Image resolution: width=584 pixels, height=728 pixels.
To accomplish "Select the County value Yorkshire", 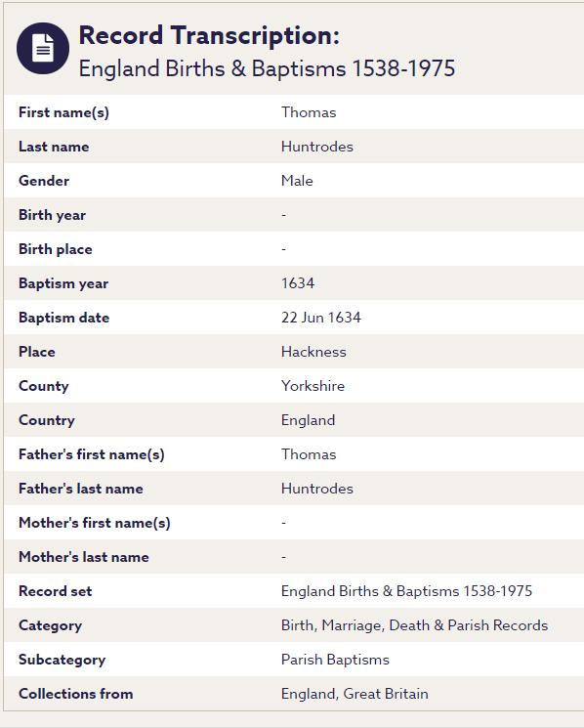I will coord(313,386).
